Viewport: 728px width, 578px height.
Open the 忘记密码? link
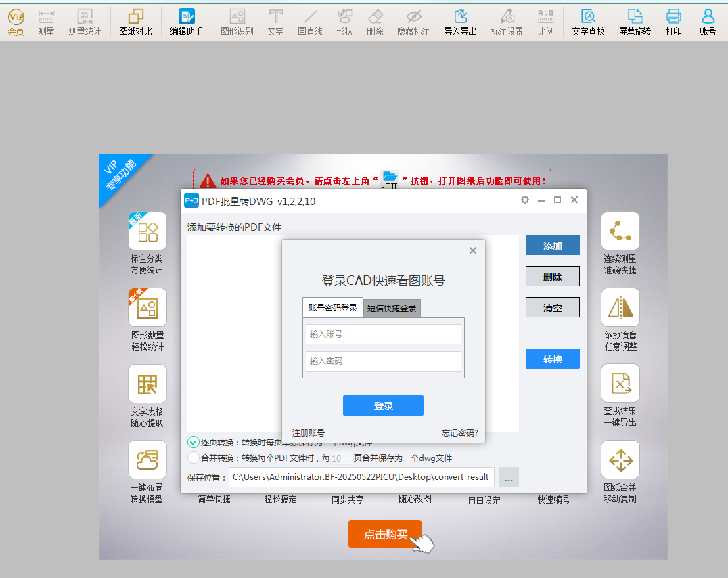coord(459,432)
